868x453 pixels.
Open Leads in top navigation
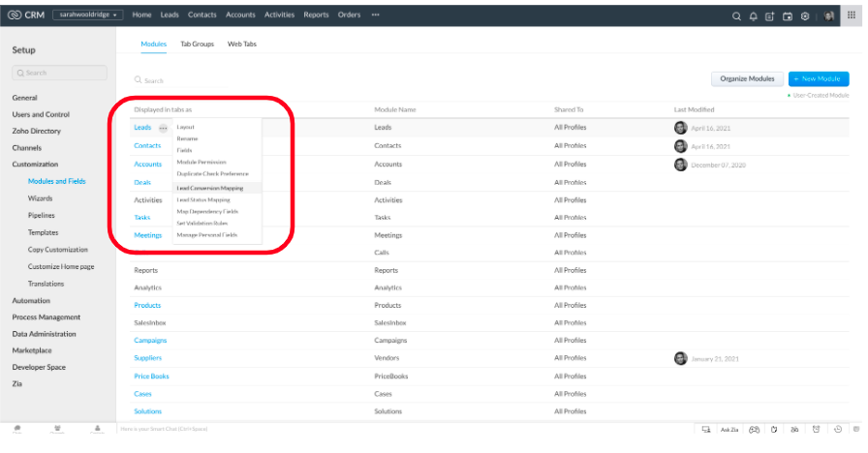[170, 15]
